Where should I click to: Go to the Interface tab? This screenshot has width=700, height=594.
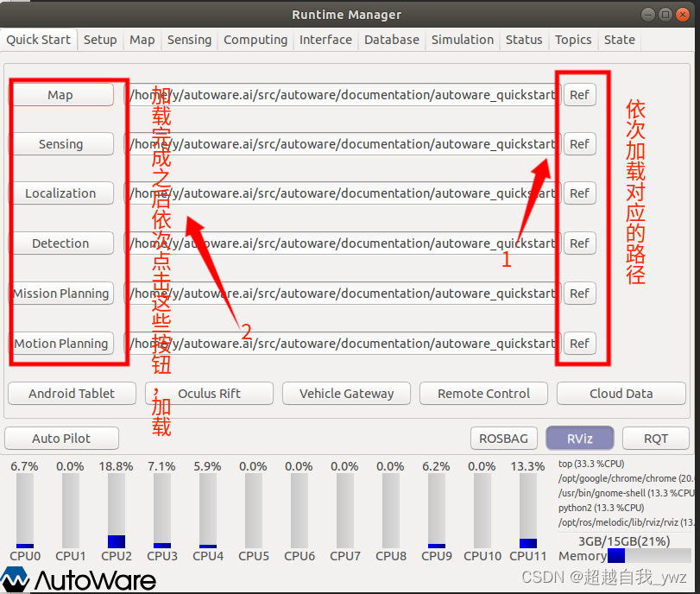(x=325, y=40)
